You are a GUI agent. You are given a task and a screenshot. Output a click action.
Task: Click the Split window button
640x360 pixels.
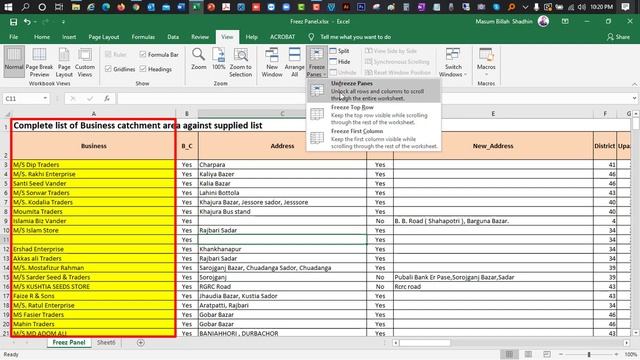[340, 51]
